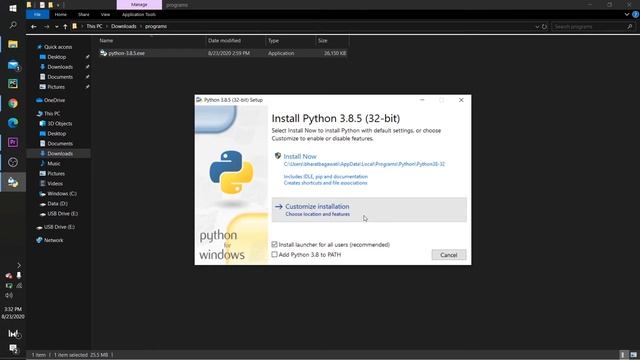
Task: Select the Manage contextual tab
Action: [139, 5]
